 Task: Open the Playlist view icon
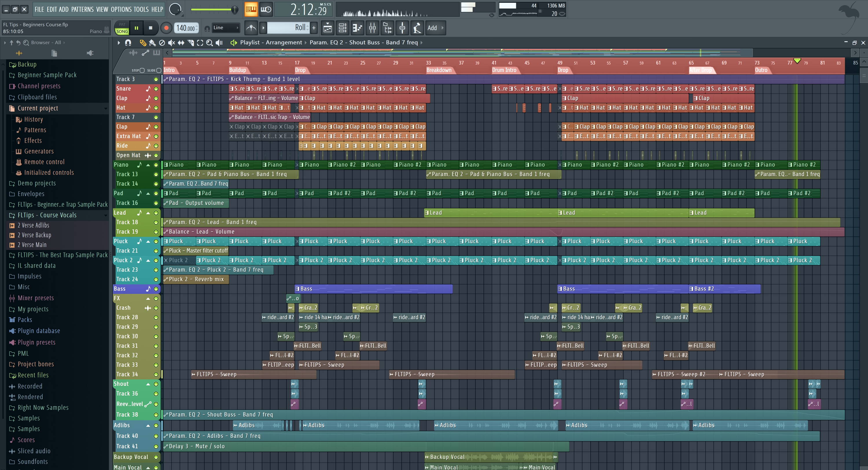coord(327,28)
